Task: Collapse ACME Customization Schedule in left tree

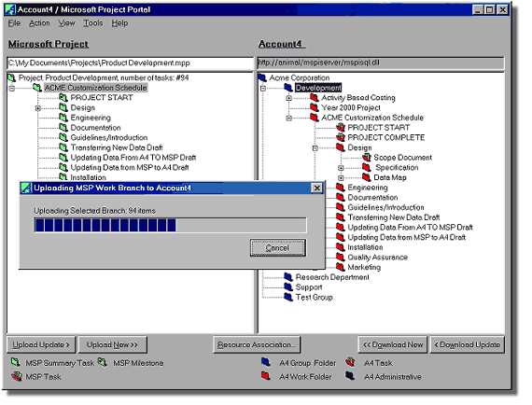Action: [12, 89]
